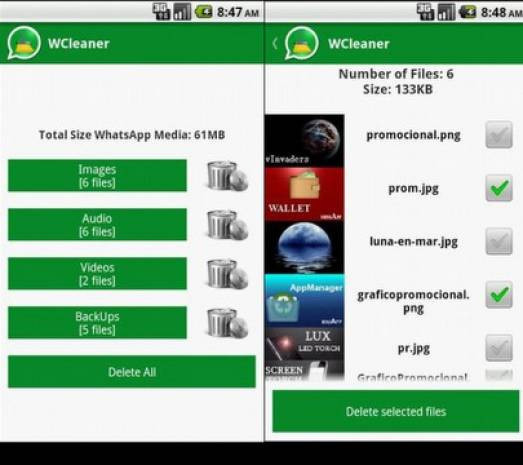Select the luna-en-mar.jpg file name
Screen dimensions: 523x465
[x=413, y=242]
